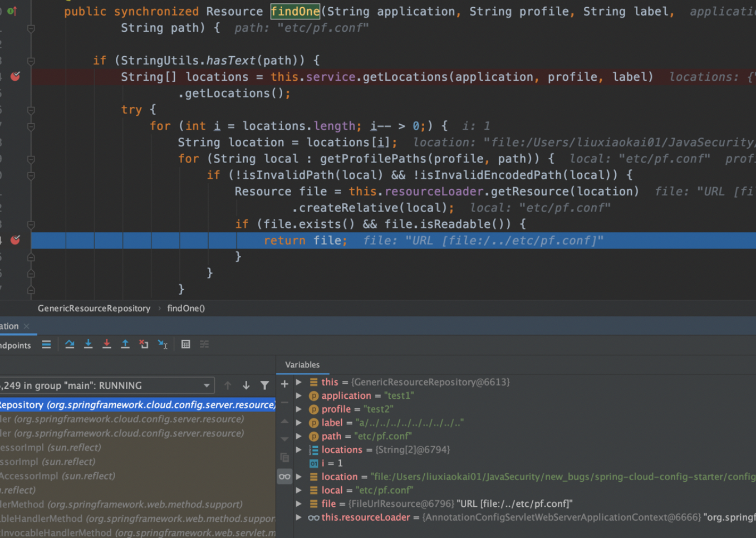This screenshot has height=538, width=756.
Task: Click the Run to Cursor icon
Action: [x=163, y=345]
